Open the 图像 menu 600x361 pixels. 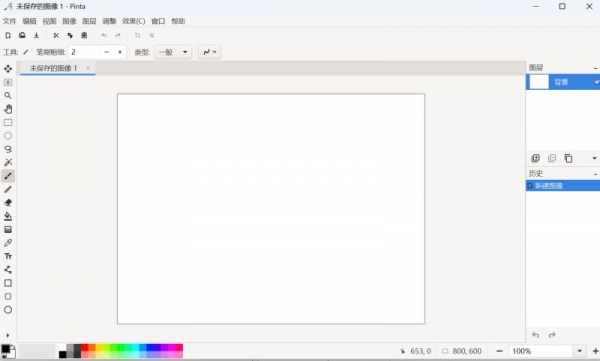click(x=69, y=21)
